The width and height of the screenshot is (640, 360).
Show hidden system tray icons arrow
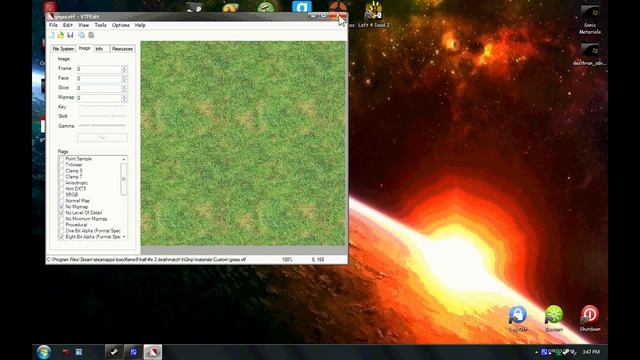tap(536, 352)
